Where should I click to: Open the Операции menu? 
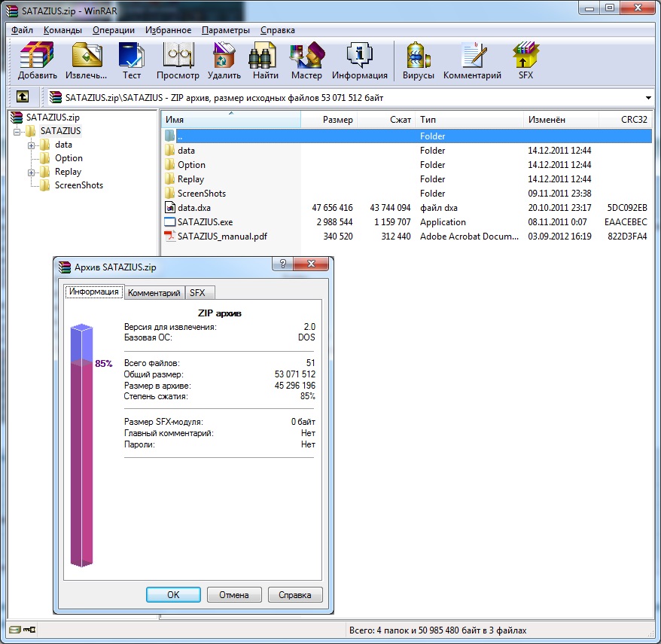coord(114,30)
